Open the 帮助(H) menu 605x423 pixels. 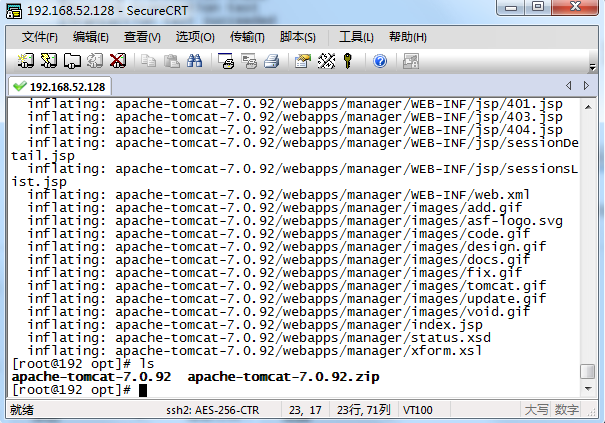click(x=407, y=37)
